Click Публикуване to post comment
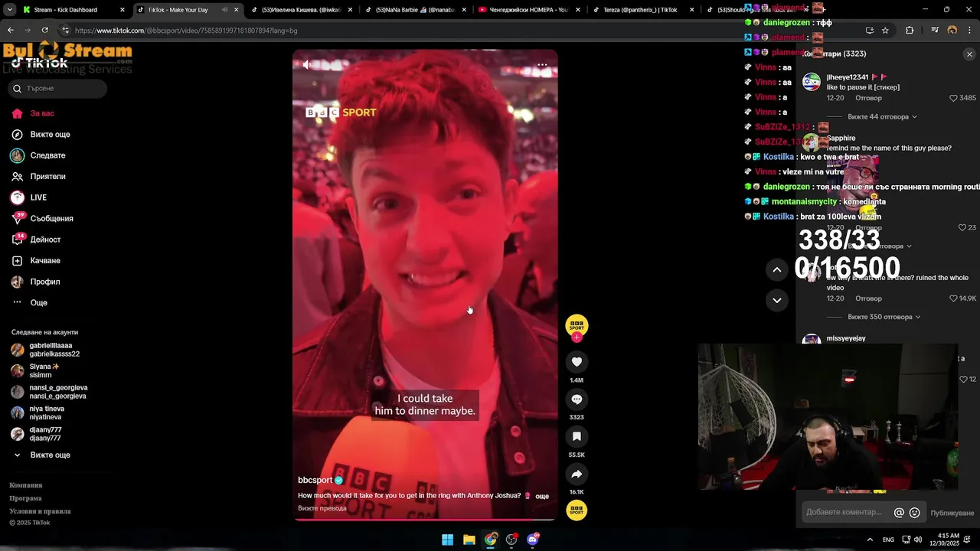This screenshot has width=980, height=551. 952,513
